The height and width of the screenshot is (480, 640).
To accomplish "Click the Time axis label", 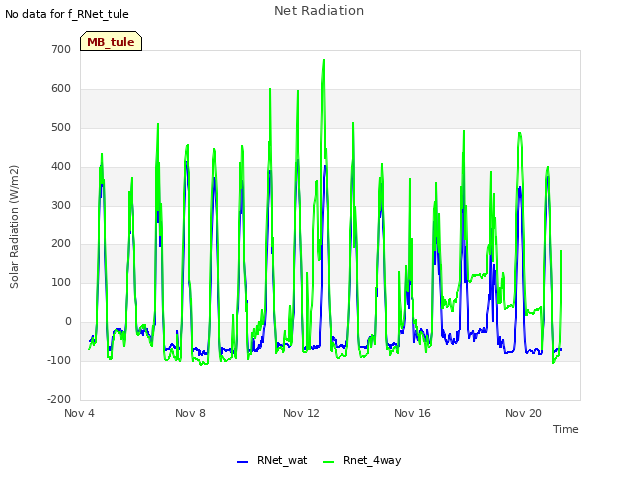I will click(x=565, y=429).
